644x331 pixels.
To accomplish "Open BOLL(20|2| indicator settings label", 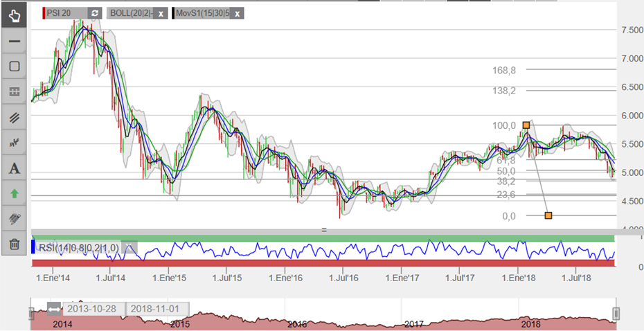I will point(132,13).
